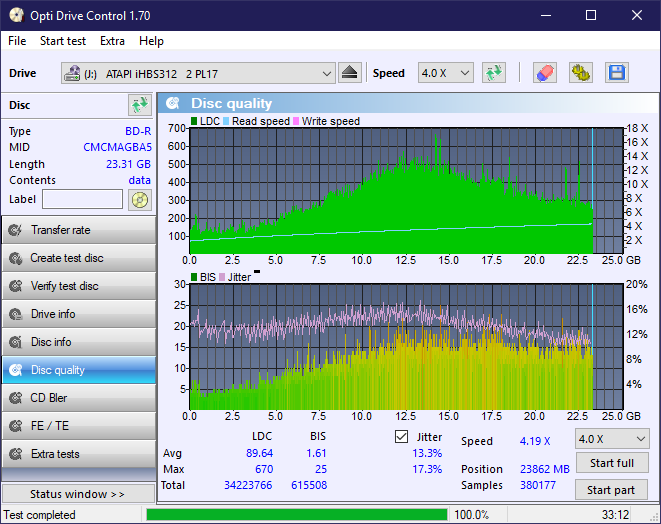661x524 pixels.
Task: Click the disc Label input field
Action: [x=84, y=199]
